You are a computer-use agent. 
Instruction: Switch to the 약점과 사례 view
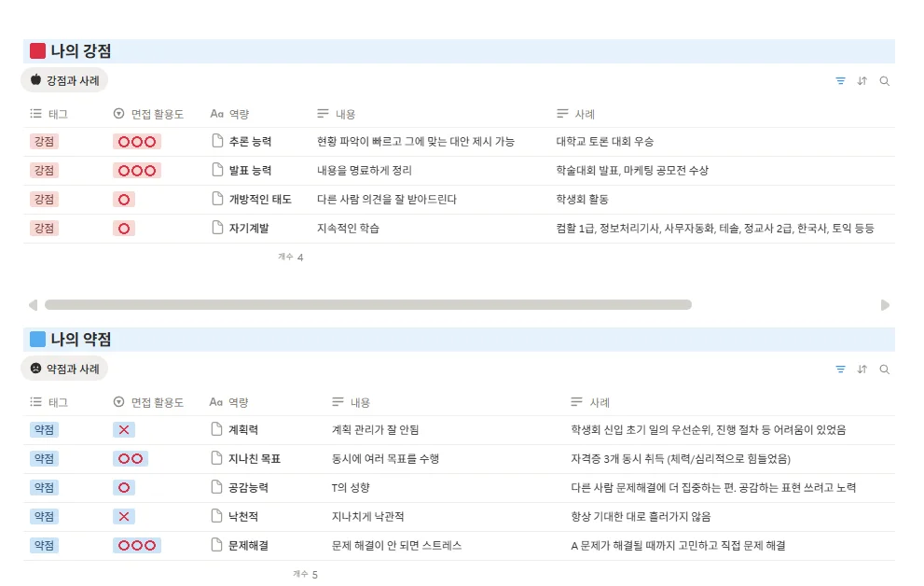click(x=64, y=370)
